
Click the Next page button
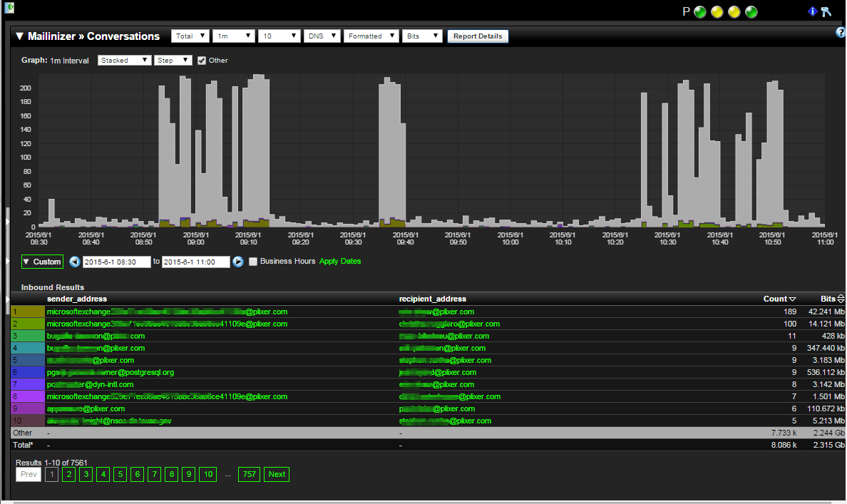pyautogui.click(x=277, y=474)
